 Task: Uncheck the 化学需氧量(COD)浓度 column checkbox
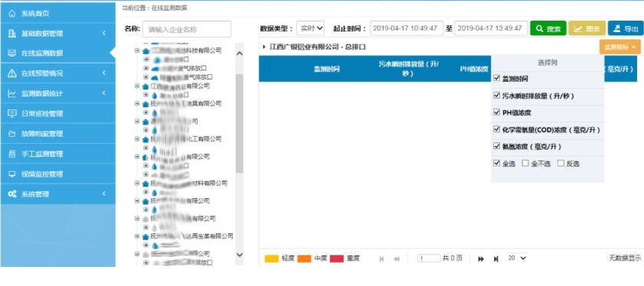(496, 129)
